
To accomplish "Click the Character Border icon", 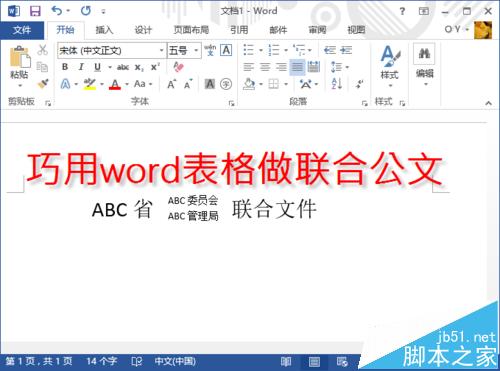I will pyautogui.click(x=226, y=50).
